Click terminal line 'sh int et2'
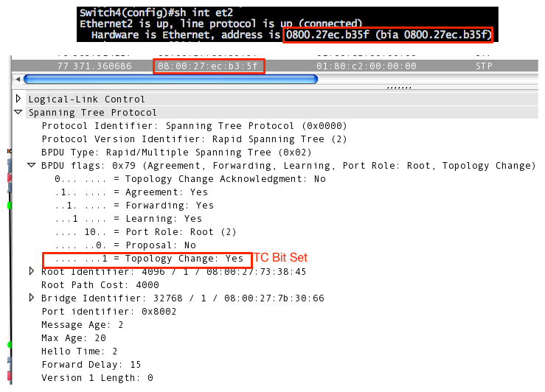Image resolution: width=545 pixels, height=392 pixels. (x=156, y=13)
